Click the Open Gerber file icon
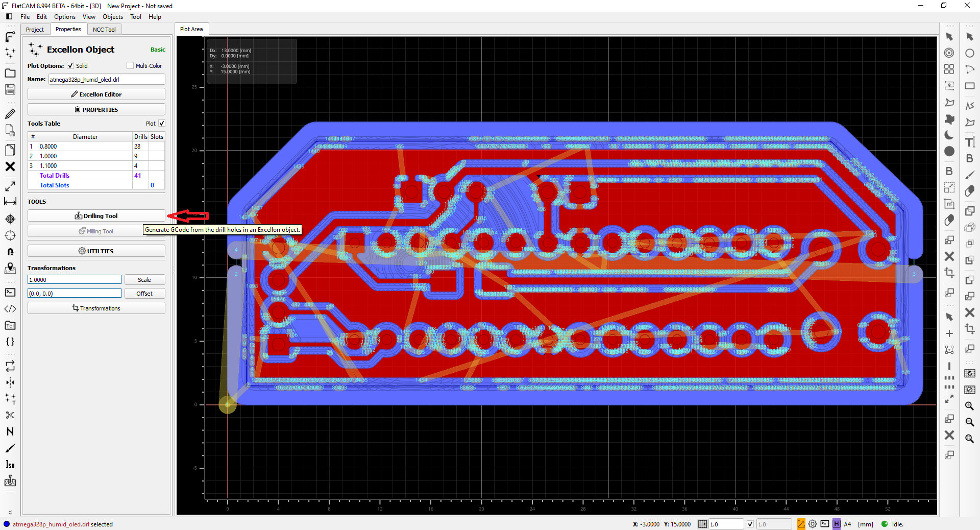The width and height of the screenshot is (980, 530). point(10,37)
